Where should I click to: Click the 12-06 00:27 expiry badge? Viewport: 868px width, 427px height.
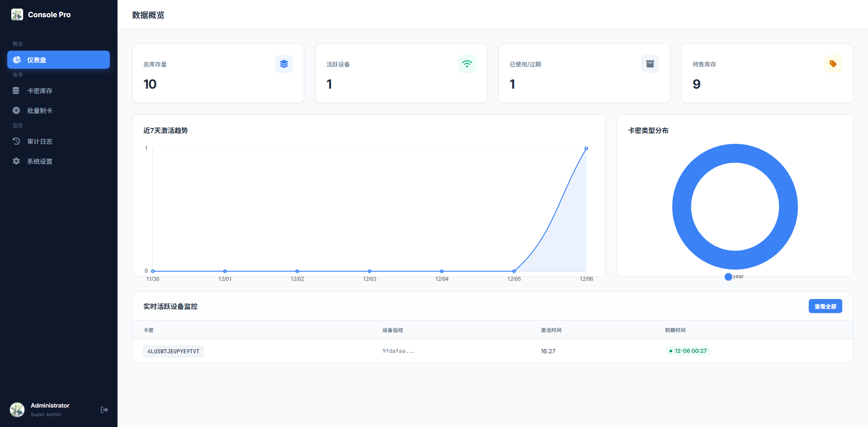point(688,351)
